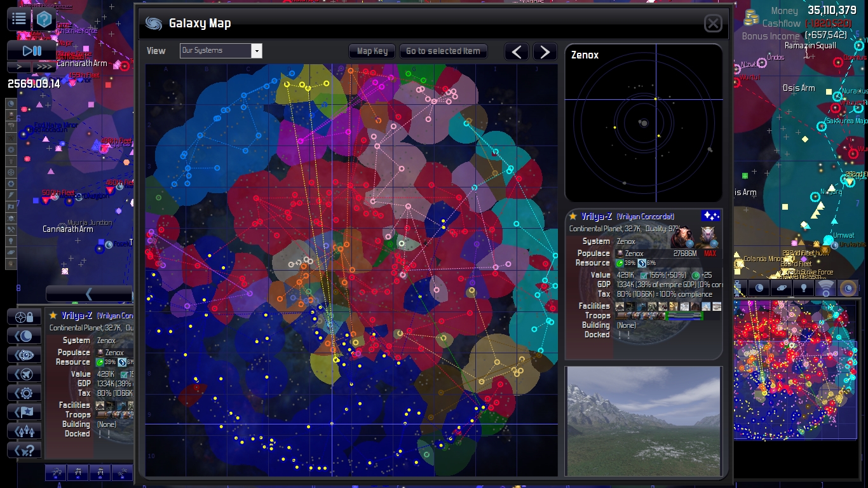
Task: Click the Bonus Income label
Action: pyautogui.click(x=772, y=36)
